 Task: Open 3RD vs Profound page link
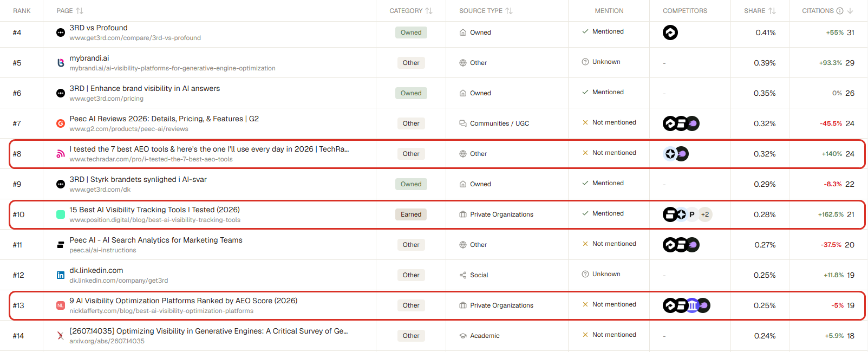click(x=99, y=28)
